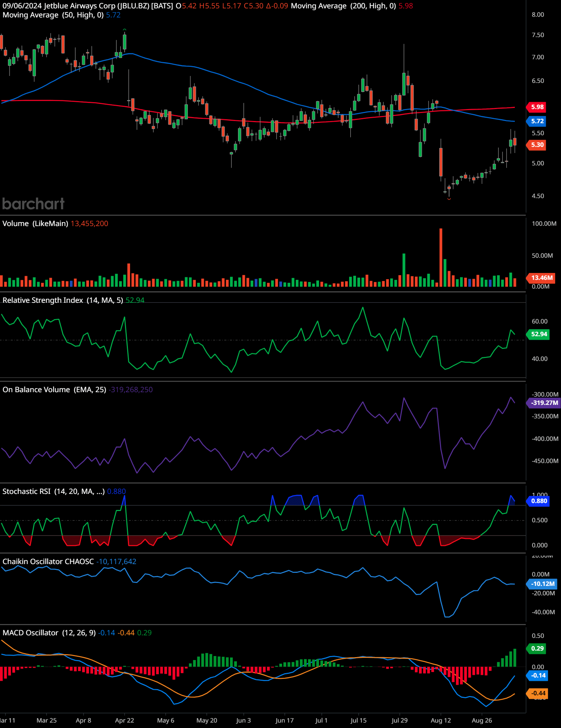Click the tallest red volume bar near Aug 12
This screenshot has width=561, height=728.
pyautogui.click(x=441, y=257)
